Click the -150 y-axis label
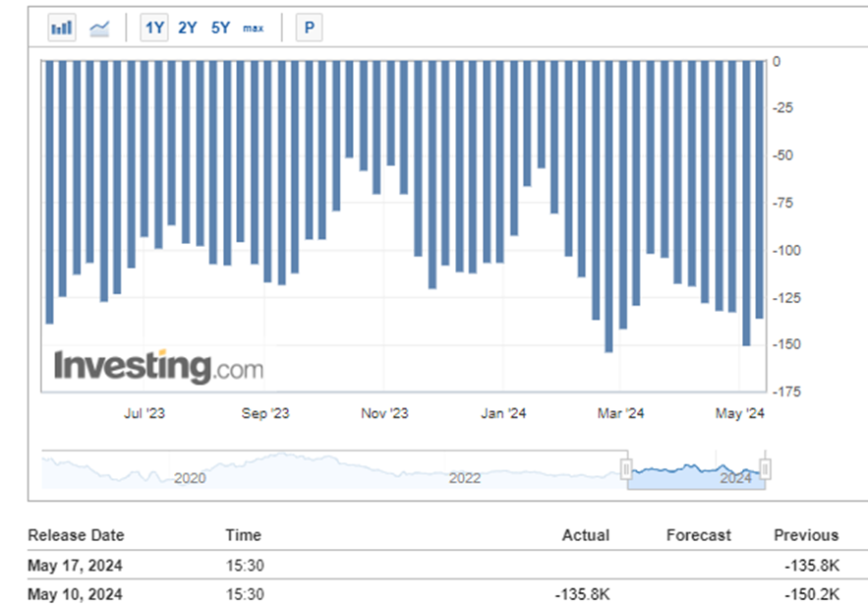The height and width of the screenshot is (607, 868). pos(786,344)
